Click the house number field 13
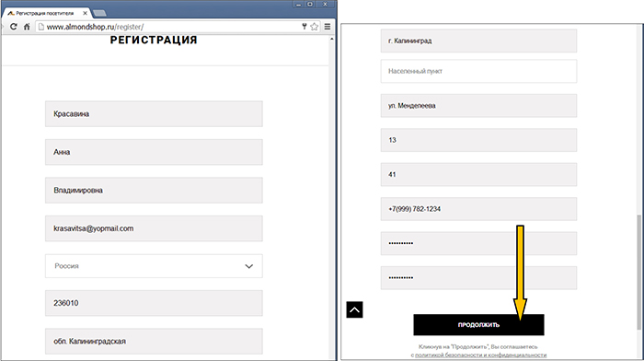Image resolution: width=644 pixels, height=361 pixels. (478, 140)
